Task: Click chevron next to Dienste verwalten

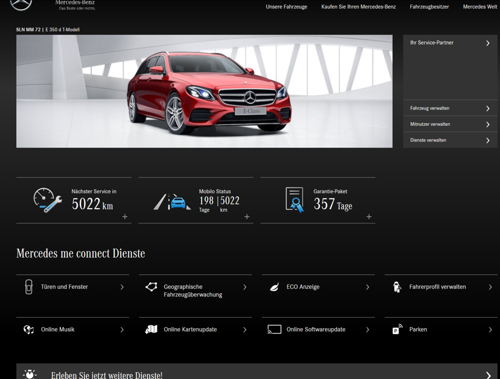Action: click(488, 141)
